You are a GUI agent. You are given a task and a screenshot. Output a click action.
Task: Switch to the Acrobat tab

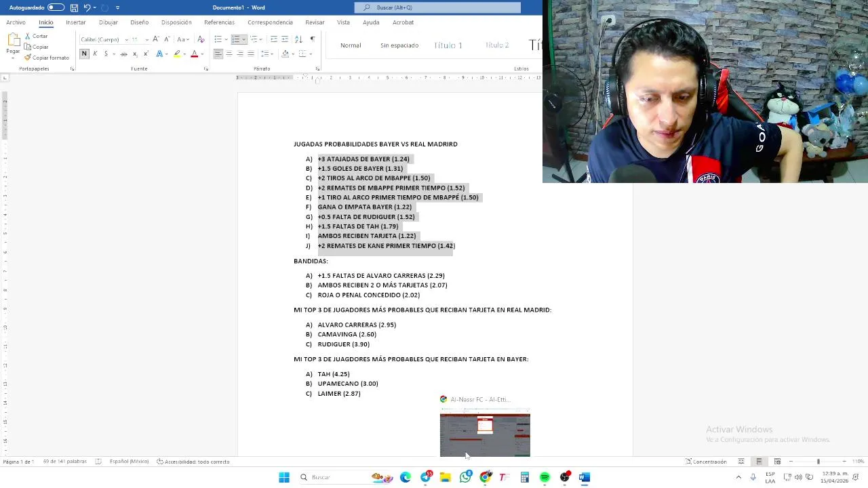coord(403,22)
